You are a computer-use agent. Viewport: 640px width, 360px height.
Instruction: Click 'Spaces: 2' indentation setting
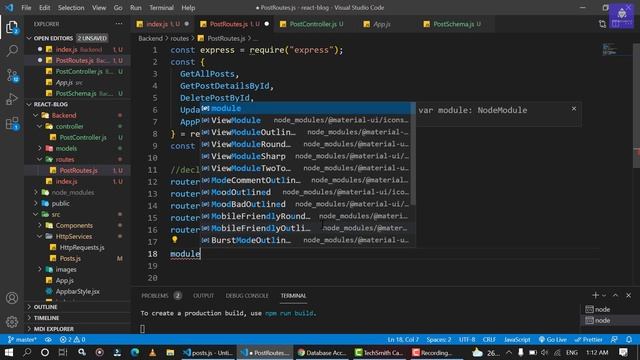coord(439,340)
